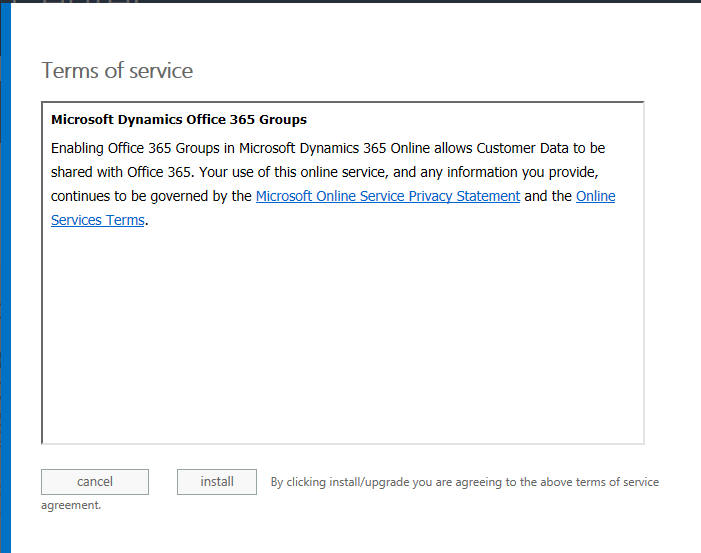Click the words and the between the links
This screenshot has height=553, width=701.
point(548,196)
